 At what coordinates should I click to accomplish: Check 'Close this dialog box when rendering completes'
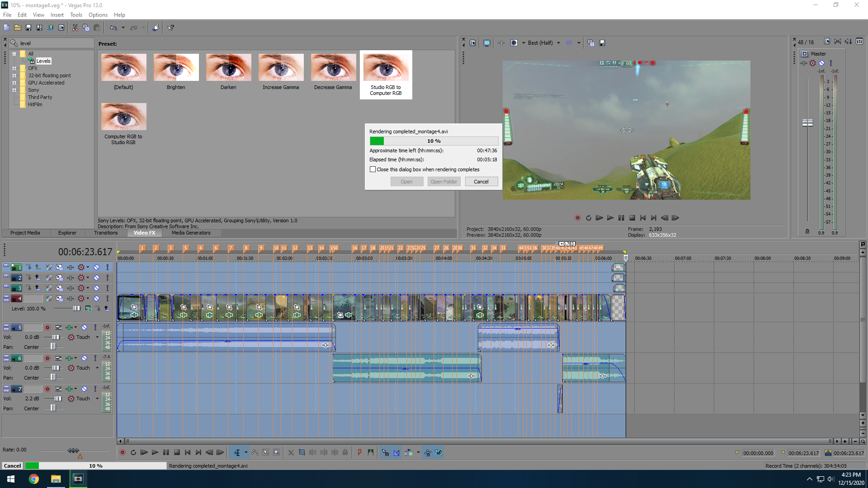coord(373,169)
